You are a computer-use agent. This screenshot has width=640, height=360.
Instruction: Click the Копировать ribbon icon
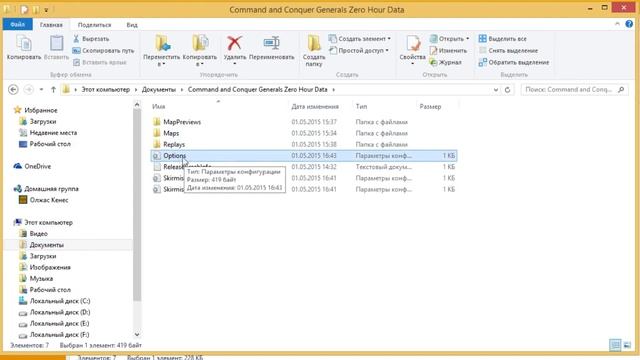(x=24, y=43)
